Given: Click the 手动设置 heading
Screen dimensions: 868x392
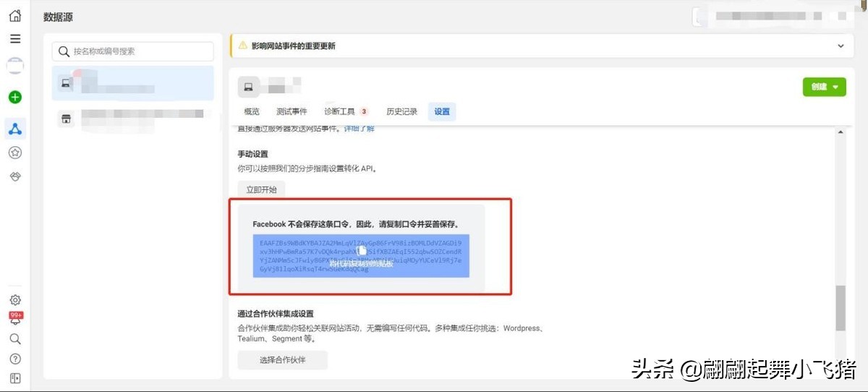Looking at the screenshot, I should [x=252, y=155].
